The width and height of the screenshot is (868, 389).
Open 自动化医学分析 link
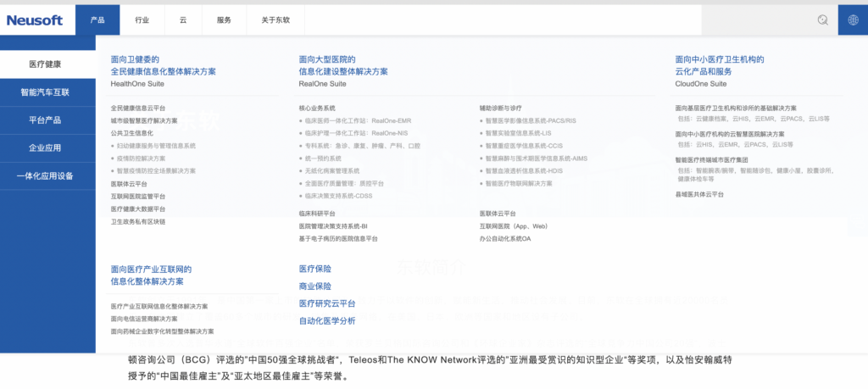[327, 321]
